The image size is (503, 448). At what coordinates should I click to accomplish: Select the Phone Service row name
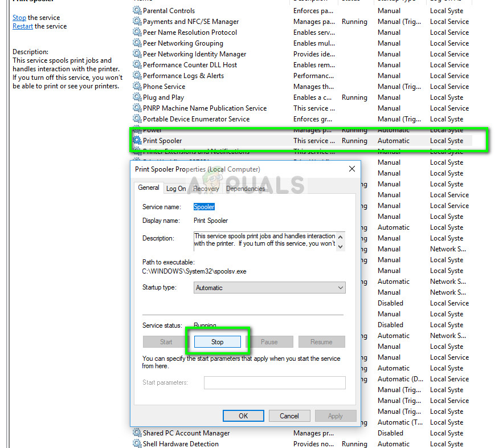pyautogui.click(x=164, y=87)
